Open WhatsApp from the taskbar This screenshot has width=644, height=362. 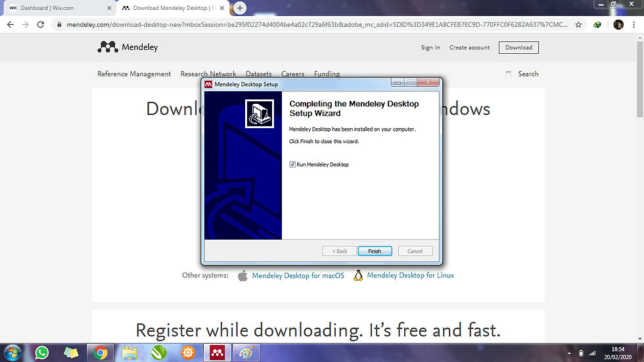(x=41, y=353)
